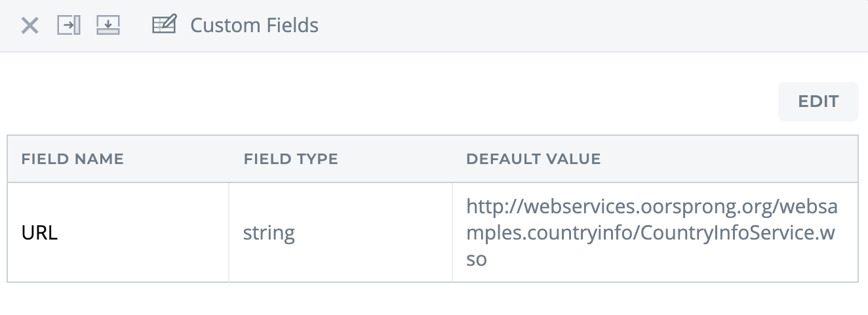Image resolution: width=868 pixels, height=315 pixels.
Task: Click the first line of the default URL
Action: tap(652, 207)
